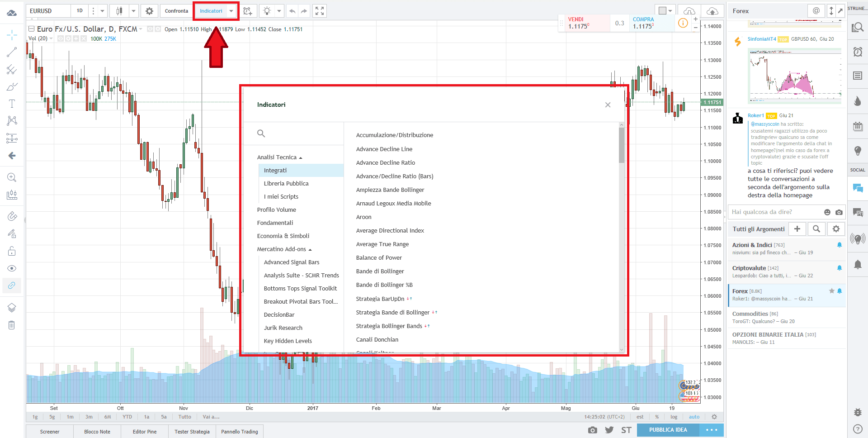Select Libreria Pubblica category
Image resolution: width=868 pixels, height=438 pixels.
coord(286,183)
